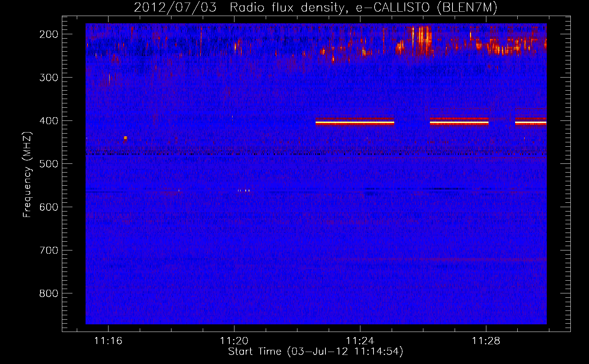
Task: Click the 800 frequency tick label
Action: coord(49,293)
